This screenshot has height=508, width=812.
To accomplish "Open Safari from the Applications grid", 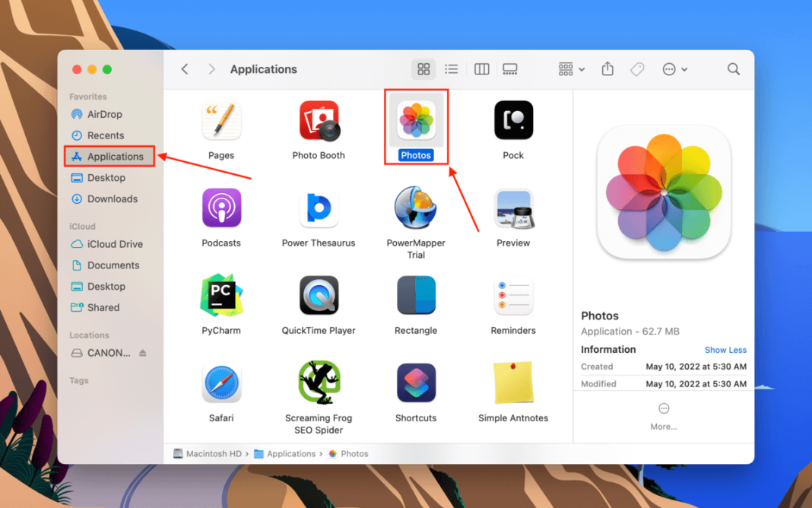I will [221, 383].
